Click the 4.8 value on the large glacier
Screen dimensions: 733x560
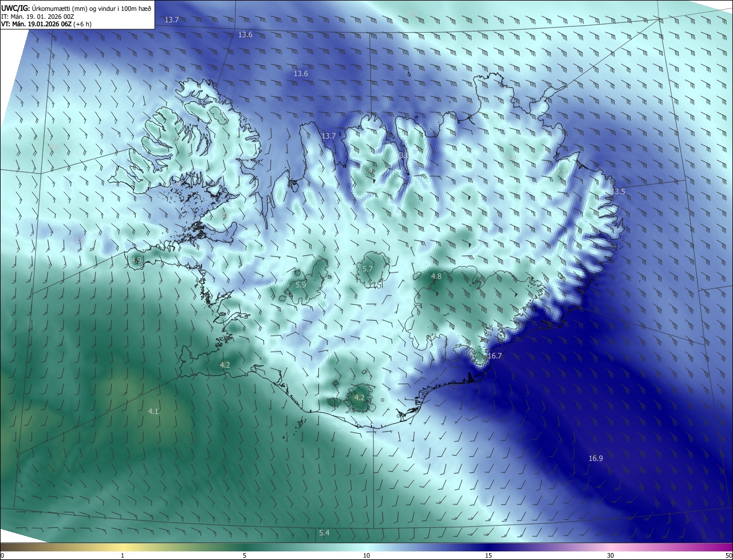coord(436,277)
